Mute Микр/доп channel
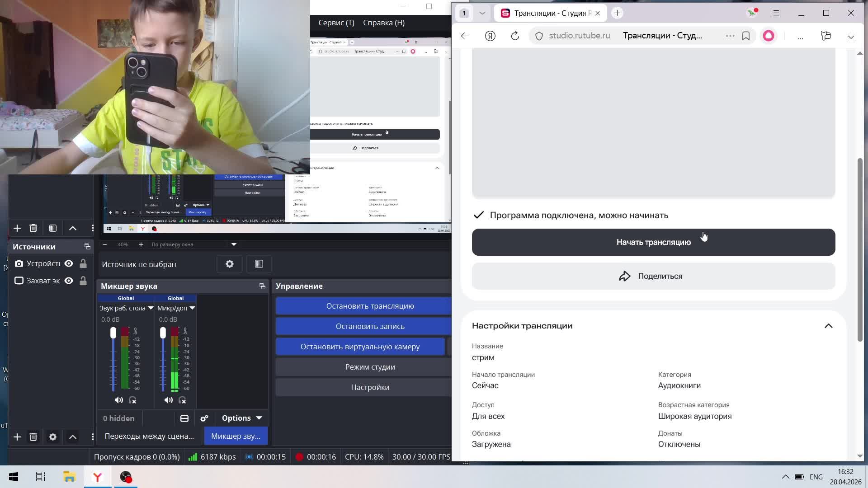The width and height of the screenshot is (868, 488). (x=169, y=400)
